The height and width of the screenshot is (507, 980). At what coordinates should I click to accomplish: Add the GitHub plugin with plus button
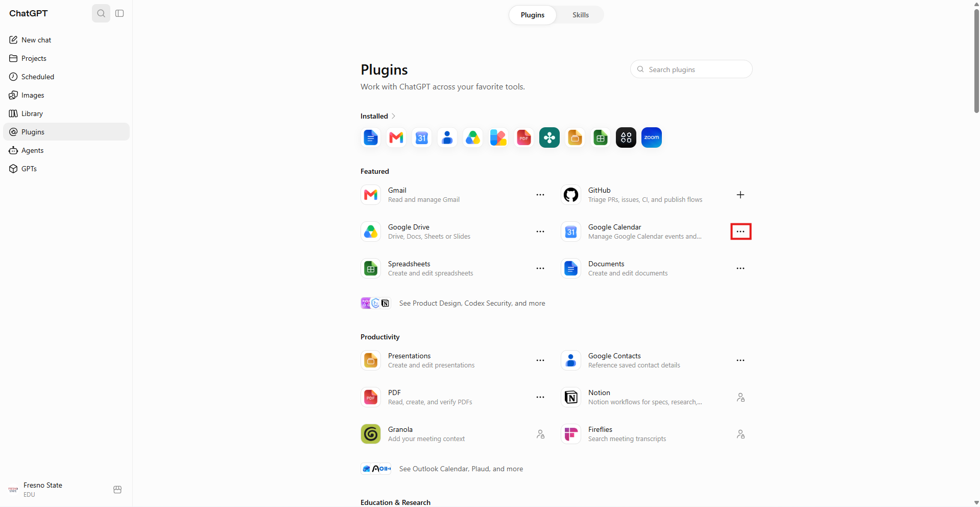740,195
